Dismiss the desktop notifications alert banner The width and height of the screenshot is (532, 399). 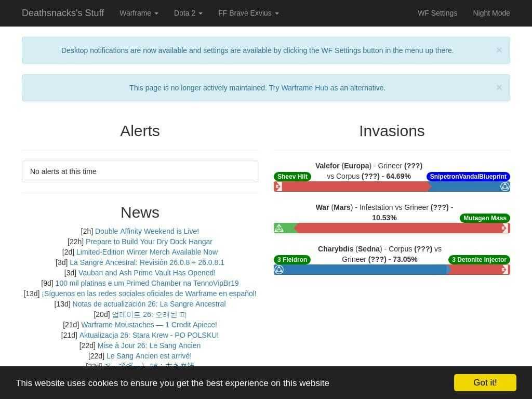[x=499, y=50]
